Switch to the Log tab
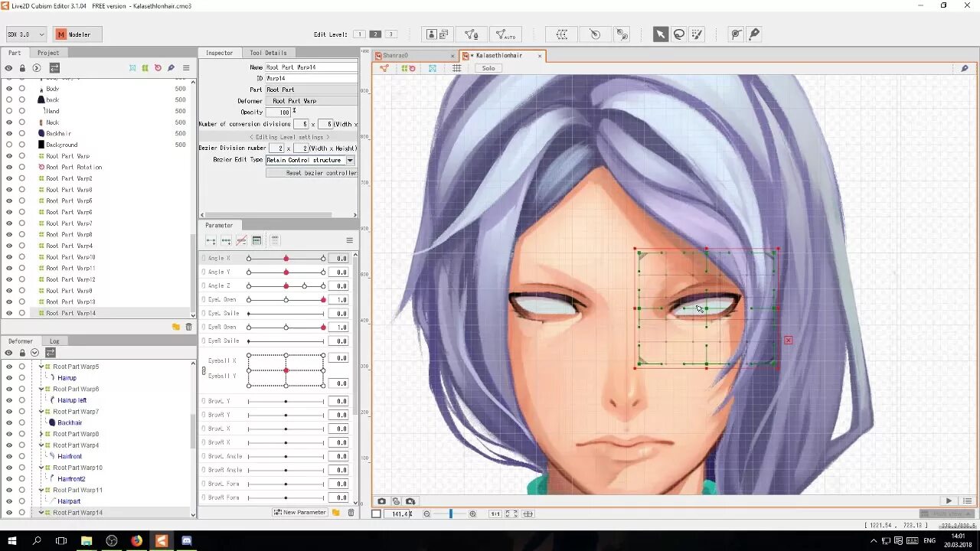The width and height of the screenshot is (980, 551). coord(54,341)
